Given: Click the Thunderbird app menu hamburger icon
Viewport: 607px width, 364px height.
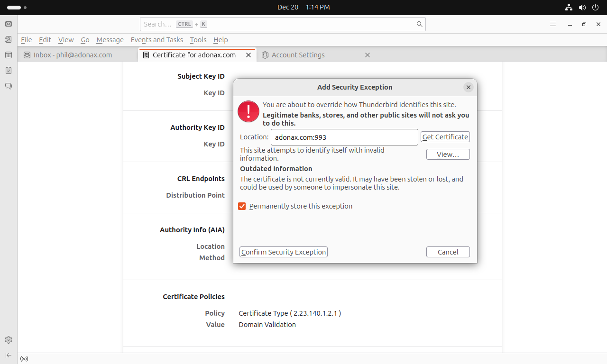Looking at the screenshot, I should click(x=552, y=24).
